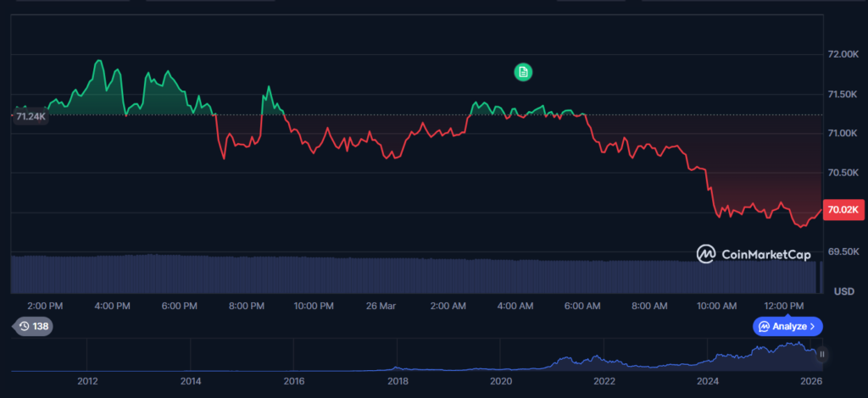This screenshot has height=398, width=868.
Task: Click the Analyze button
Action: [787, 326]
